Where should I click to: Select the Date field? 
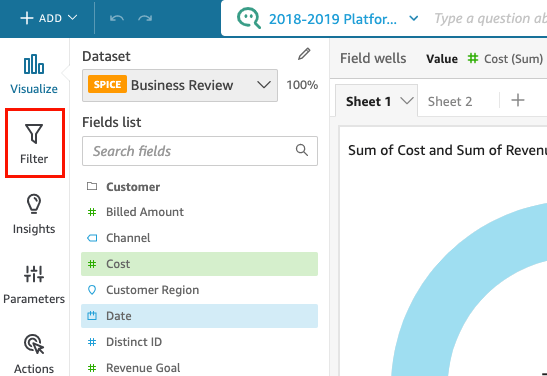click(x=200, y=316)
